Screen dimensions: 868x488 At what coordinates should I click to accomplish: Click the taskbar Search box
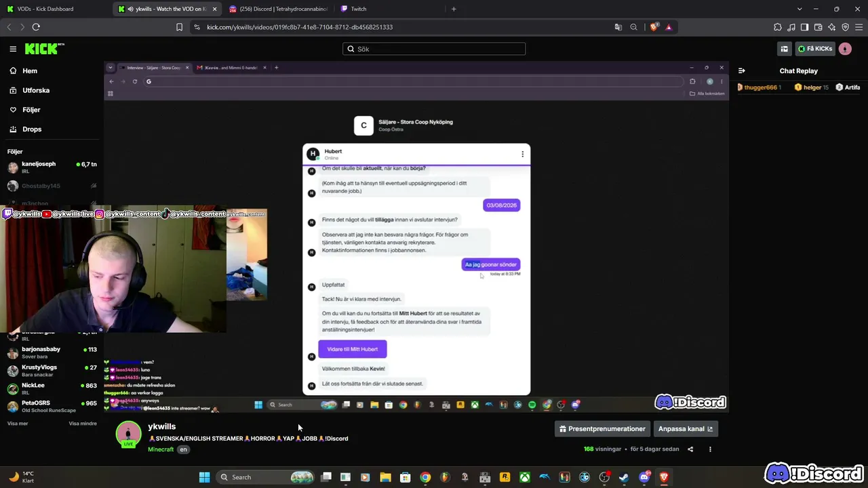(x=267, y=477)
